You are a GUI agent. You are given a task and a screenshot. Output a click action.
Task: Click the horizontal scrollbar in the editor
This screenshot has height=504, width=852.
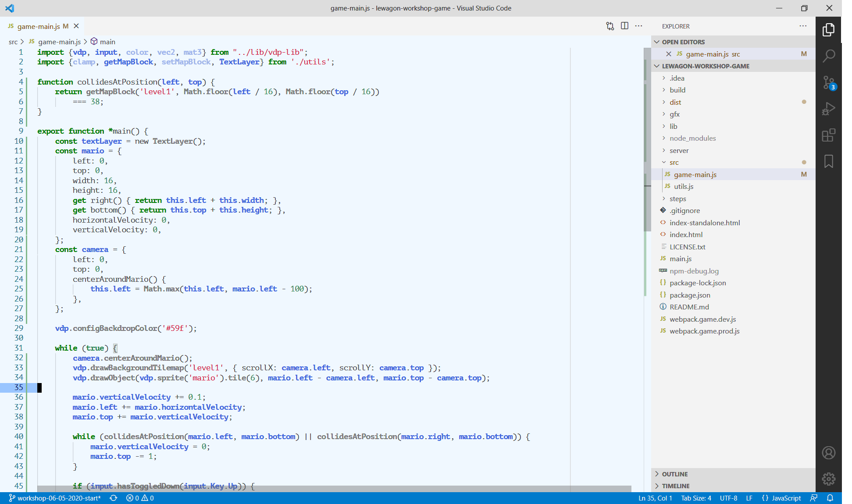point(333,488)
